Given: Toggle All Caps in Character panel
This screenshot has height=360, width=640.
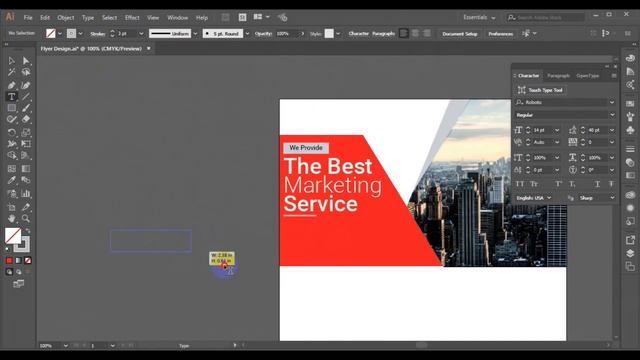Looking at the screenshot, I should pos(520,184).
